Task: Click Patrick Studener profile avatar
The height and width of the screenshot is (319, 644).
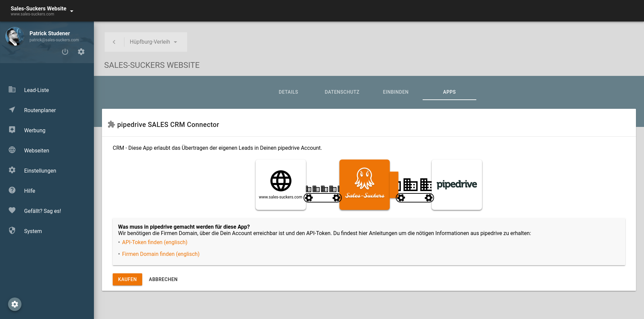Action: point(15,37)
